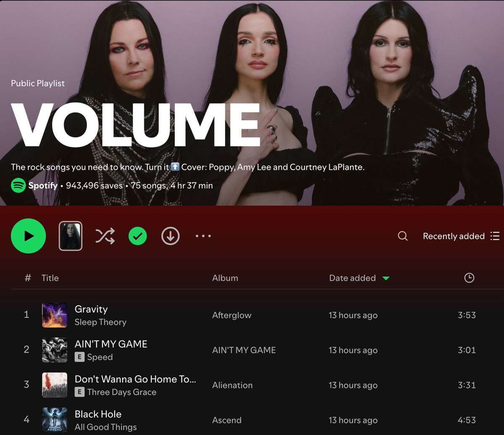Click the # column header
504x435 pixels.
point(28,278)
